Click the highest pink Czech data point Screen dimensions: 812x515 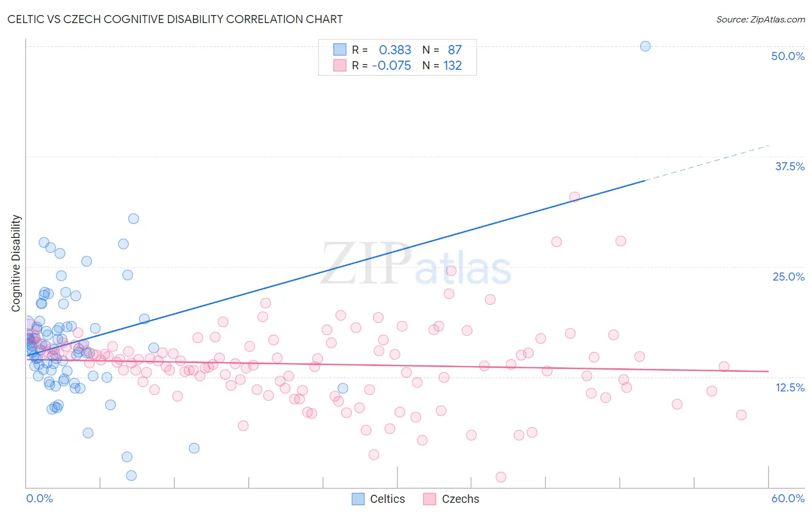574,197
